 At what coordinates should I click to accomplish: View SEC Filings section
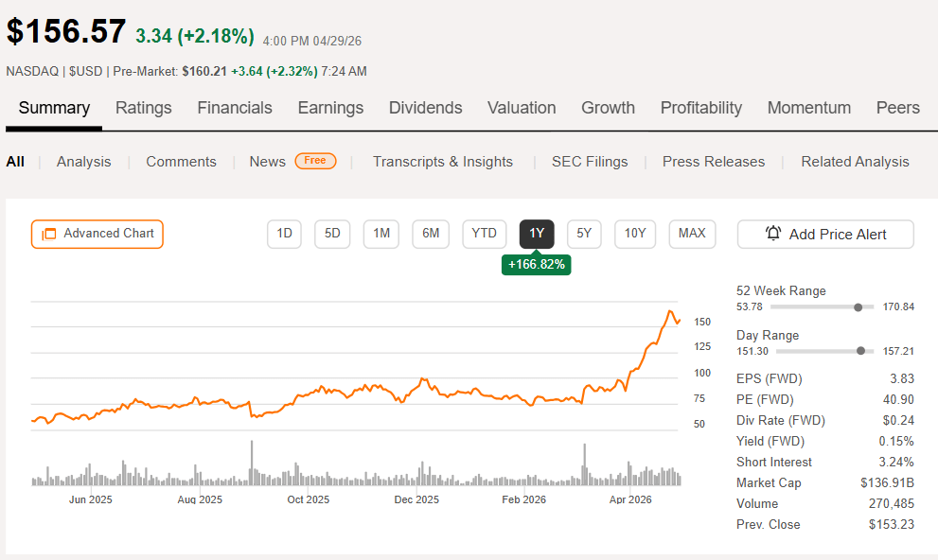coord(590,162)
